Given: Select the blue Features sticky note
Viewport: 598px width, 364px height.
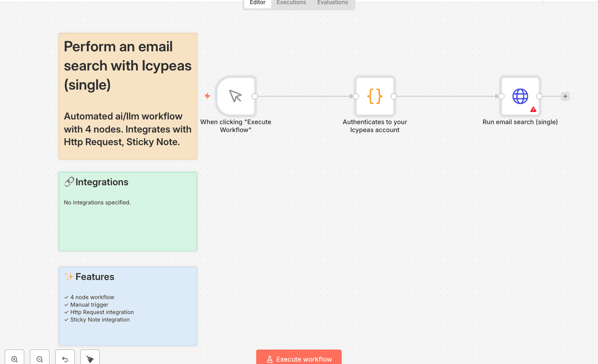Looking at the screenshot, I should 128,306.
